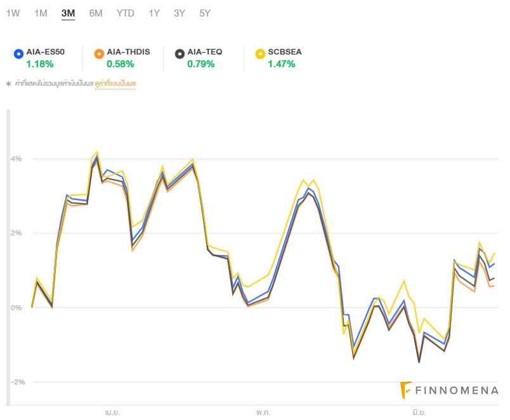Click the SCBSEA 1.47% return value
Screen dimensions: 510x420
coord(280,64)
